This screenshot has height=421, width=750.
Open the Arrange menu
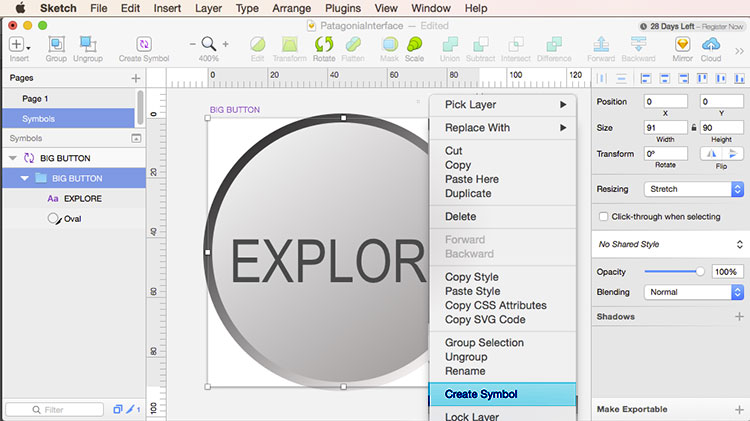click(x=291, y=8)
